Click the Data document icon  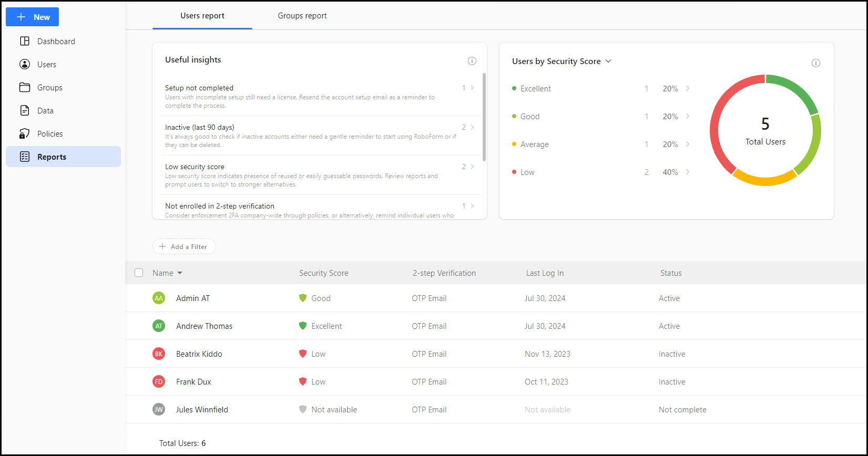(x=25, y=111)
